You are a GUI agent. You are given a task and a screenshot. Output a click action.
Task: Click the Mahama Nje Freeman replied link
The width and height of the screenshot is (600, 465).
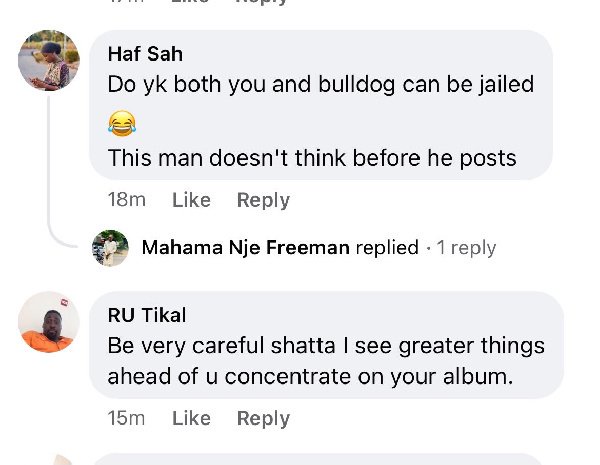coord(279,248)
